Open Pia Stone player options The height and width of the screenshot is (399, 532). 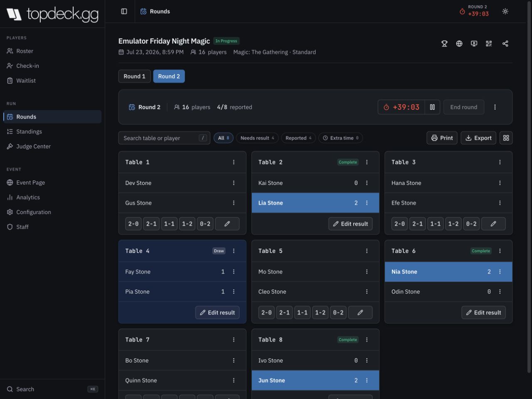(234, 292)
